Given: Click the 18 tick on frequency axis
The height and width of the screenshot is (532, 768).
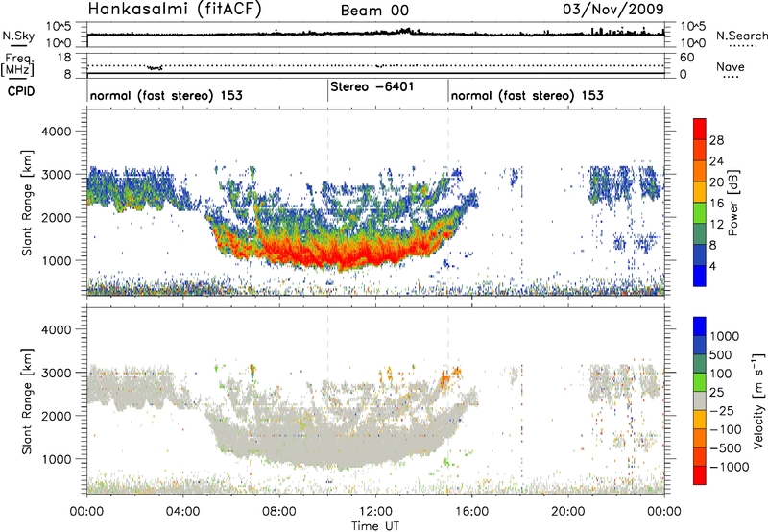Looking at the screenshot, I should point(63,58).
